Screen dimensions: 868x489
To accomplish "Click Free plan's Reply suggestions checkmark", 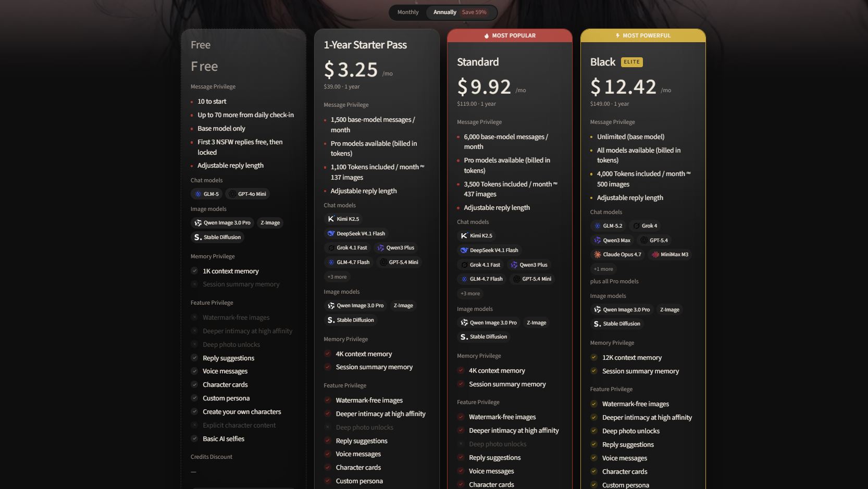I will pos(194,358).
